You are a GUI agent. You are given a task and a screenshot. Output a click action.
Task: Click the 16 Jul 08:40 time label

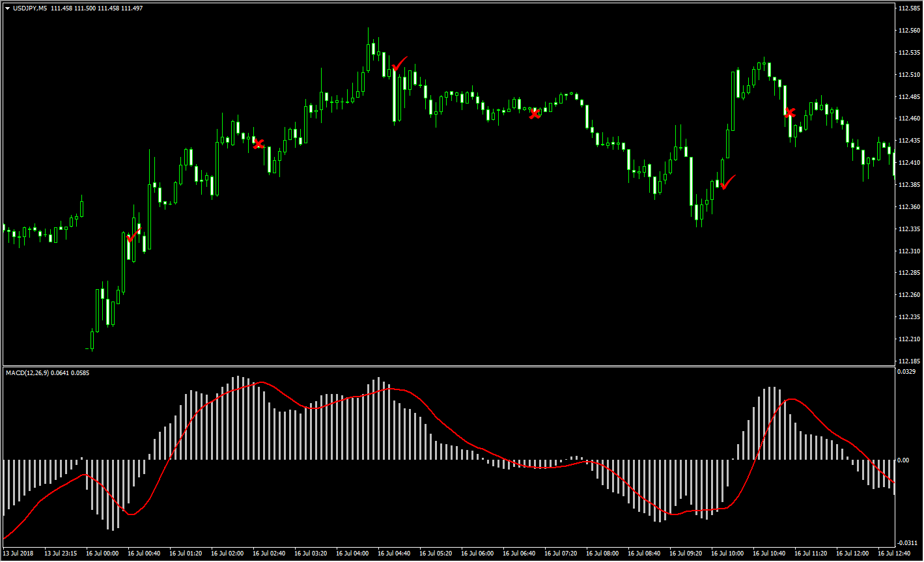tap(644, 554)
